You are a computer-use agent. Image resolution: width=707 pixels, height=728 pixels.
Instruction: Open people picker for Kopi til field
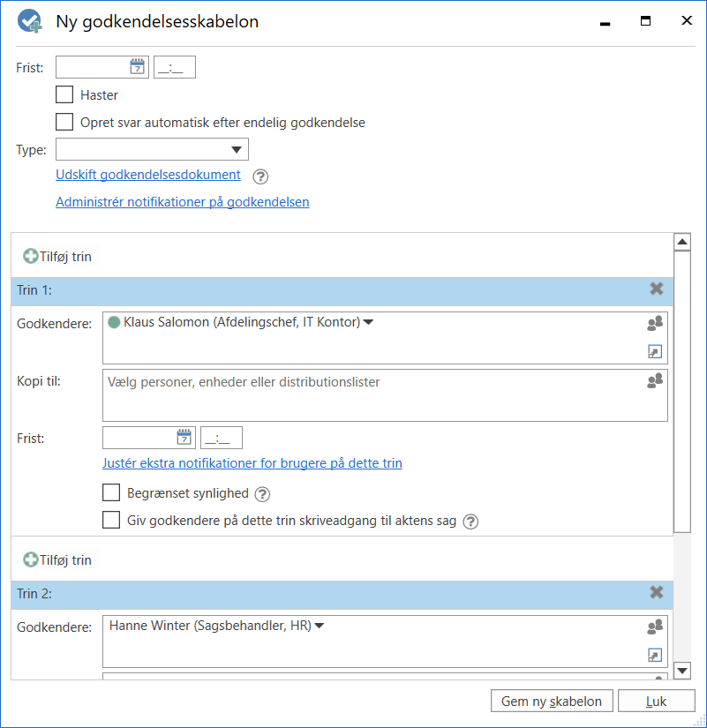pyautogui.click(x=654, y=381)
